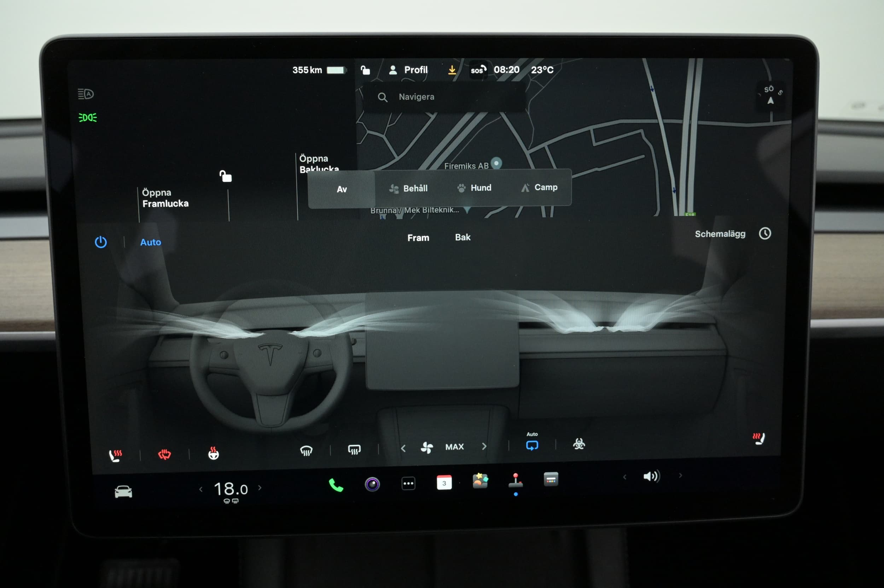Open the car controls menu
The height and width of the screenshot is (588, 884).
[x=123, y=491]
